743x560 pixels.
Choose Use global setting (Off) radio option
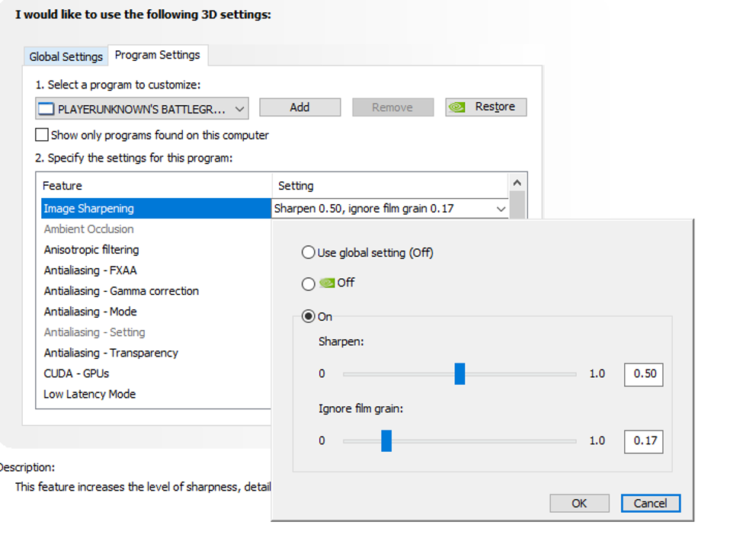pos(309,252)
